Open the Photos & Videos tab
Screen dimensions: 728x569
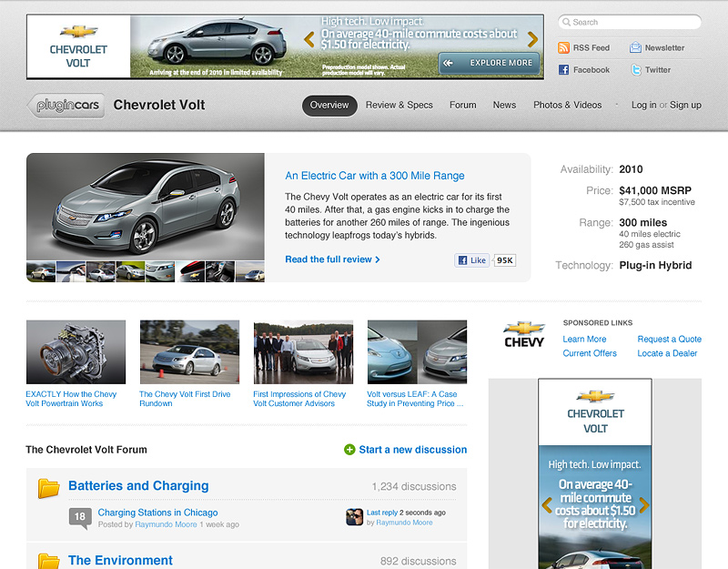(567, 105)
